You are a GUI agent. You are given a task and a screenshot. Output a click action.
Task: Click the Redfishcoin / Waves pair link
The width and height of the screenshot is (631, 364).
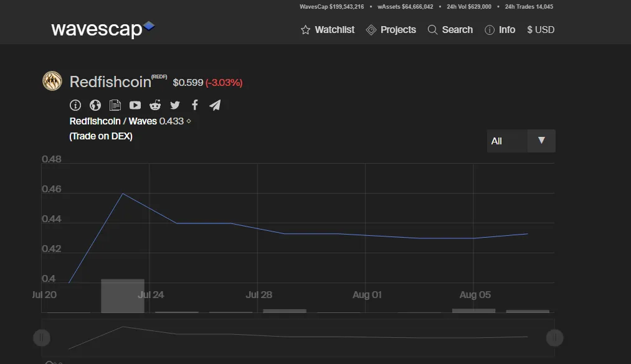(x=113, y=121)
